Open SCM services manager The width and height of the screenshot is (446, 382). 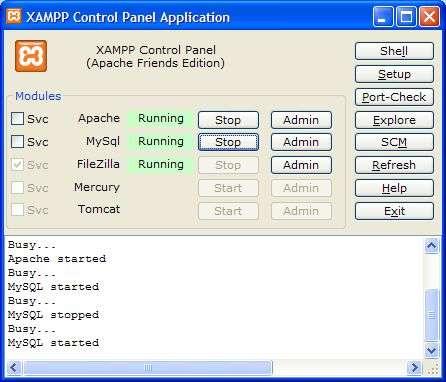pos(394,142)
